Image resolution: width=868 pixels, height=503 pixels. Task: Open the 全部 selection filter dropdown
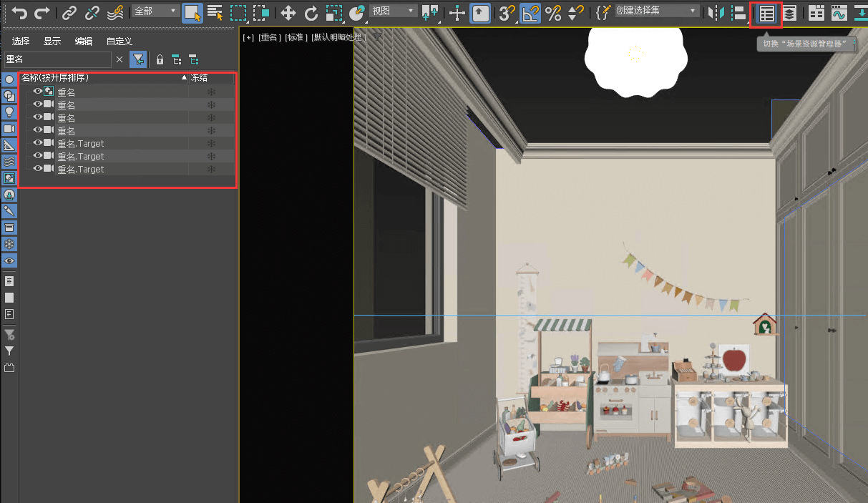point(155,11)
